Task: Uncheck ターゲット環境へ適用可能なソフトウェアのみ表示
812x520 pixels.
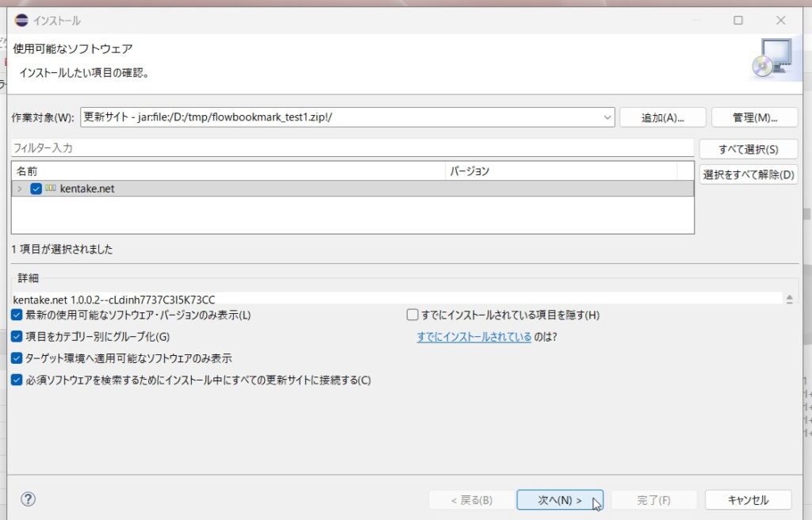Action: point(17,358)
